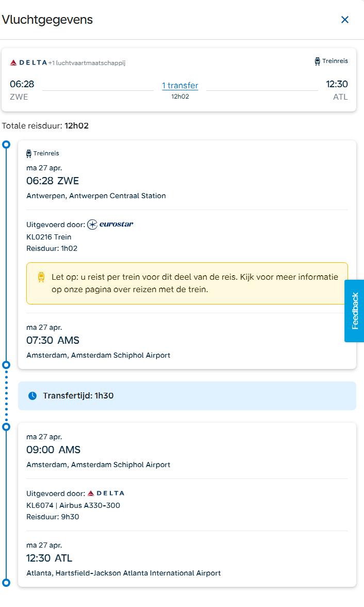This screenshot has width=364, height=607.
Task: Click the Delta logo next to Uitgevoerd door
Action: coord(106,493)
